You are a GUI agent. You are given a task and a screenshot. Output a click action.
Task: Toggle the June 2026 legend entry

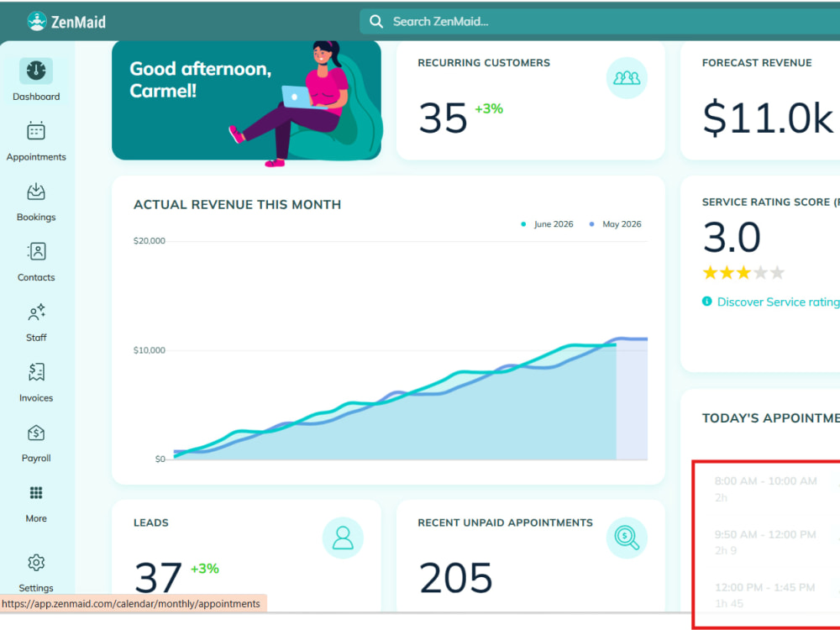point(548,224)
